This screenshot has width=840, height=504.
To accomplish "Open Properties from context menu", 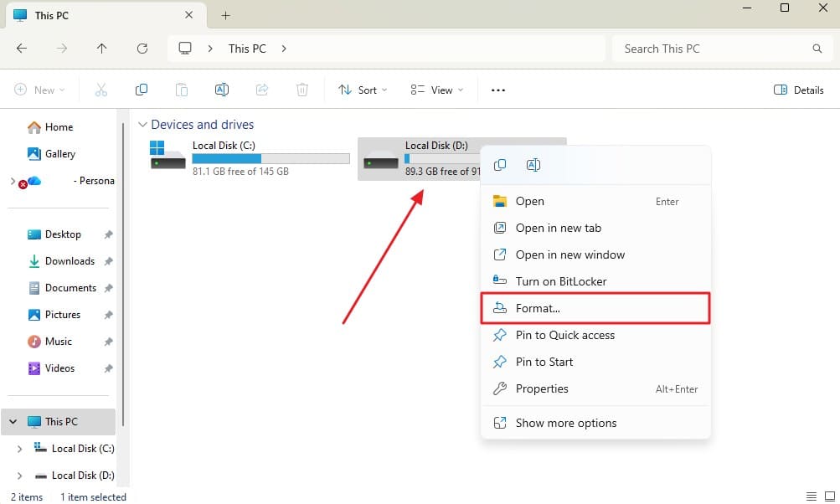I will coord(595,388).
